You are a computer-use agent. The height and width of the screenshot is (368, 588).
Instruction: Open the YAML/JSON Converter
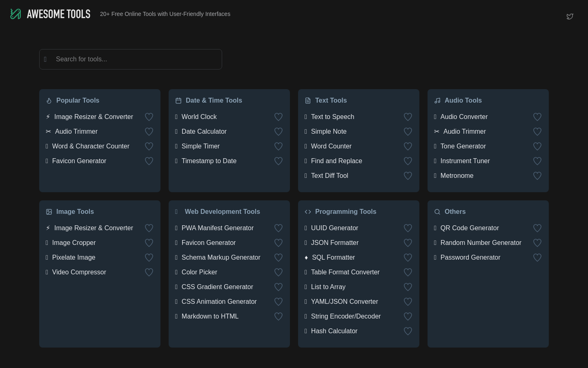[x=345, y=302]
